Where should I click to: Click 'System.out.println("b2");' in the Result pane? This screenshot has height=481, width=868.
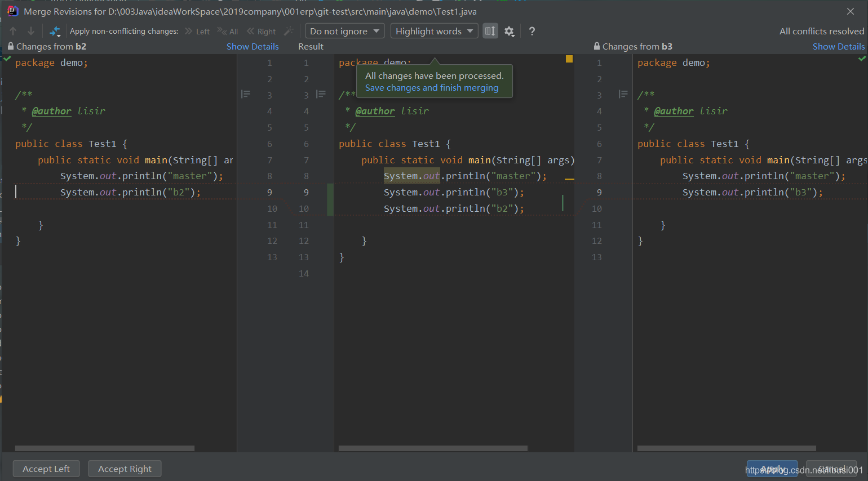point(454,209)
